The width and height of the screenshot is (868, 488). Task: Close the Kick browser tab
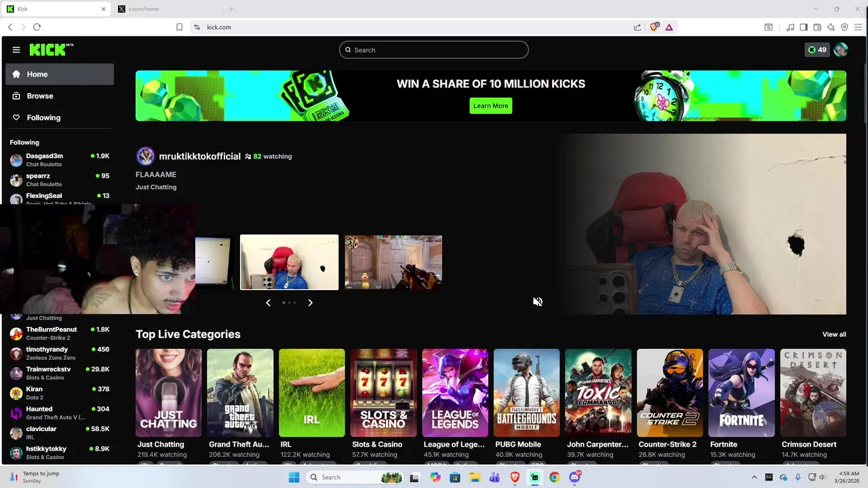tap(104, 9)
